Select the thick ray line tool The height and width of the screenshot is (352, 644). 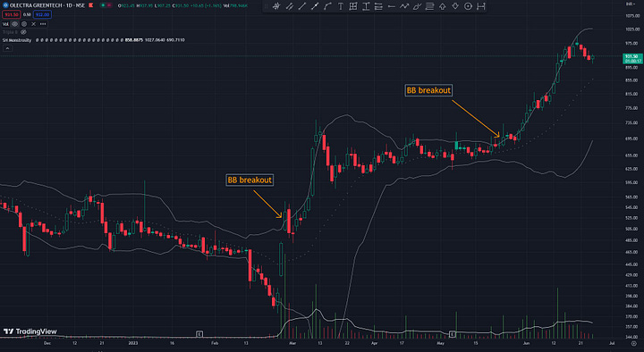click(315, 6)
